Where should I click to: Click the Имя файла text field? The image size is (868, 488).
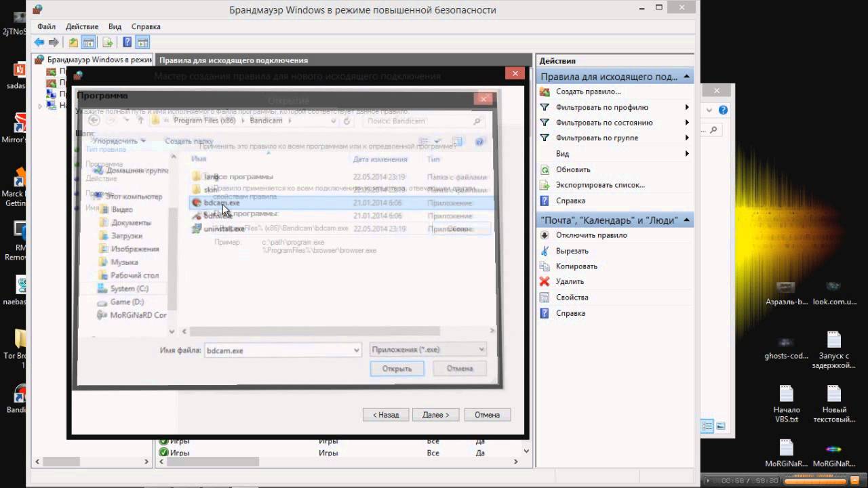click(279, 350)
